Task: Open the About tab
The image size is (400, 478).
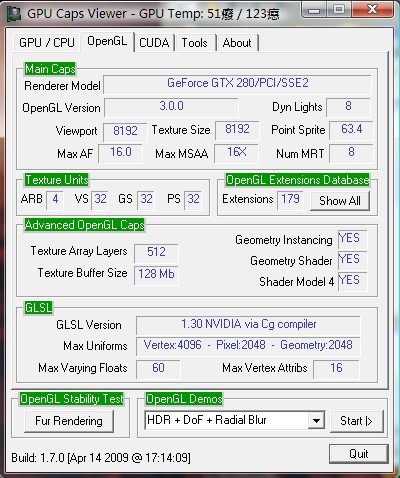Action: (x=237, y=43)
